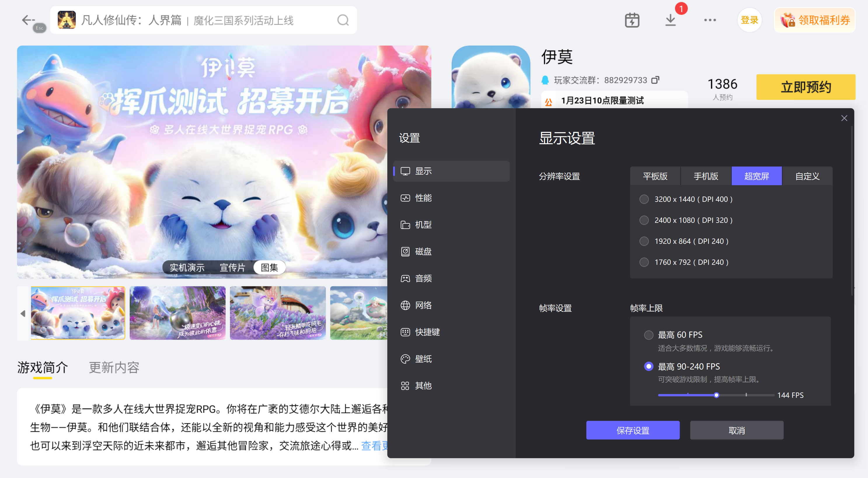Click the back arrow Esc icon

tap(28, 20)
